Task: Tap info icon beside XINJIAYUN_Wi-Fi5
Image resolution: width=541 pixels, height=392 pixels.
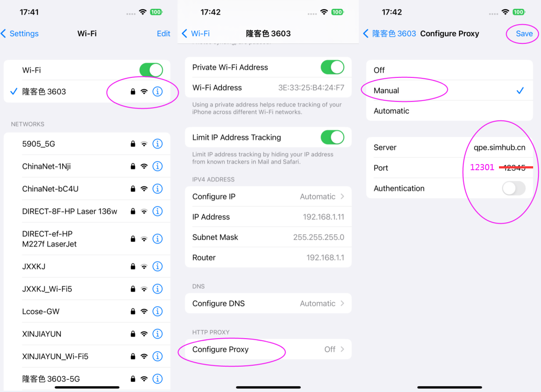Action: click(158, 356)
